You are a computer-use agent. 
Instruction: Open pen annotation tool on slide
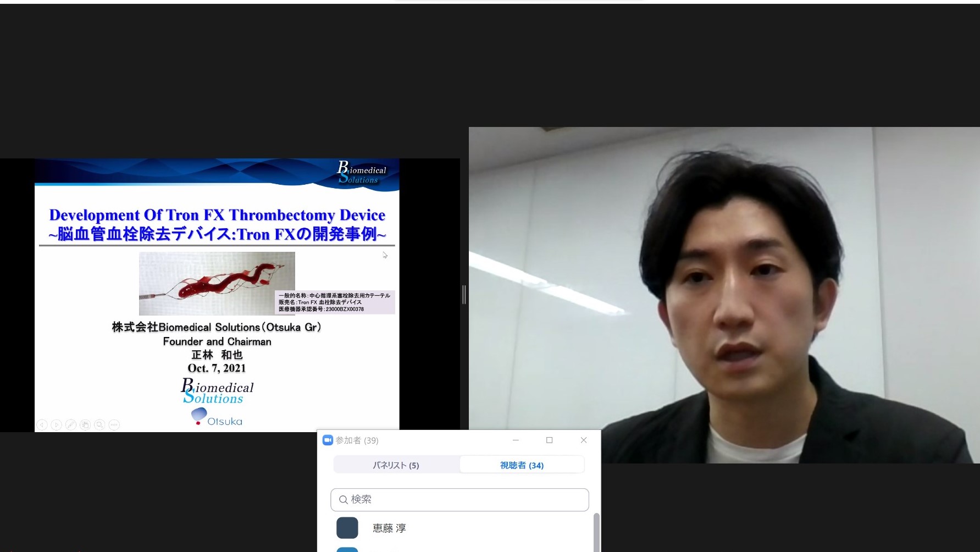(71, 424)
